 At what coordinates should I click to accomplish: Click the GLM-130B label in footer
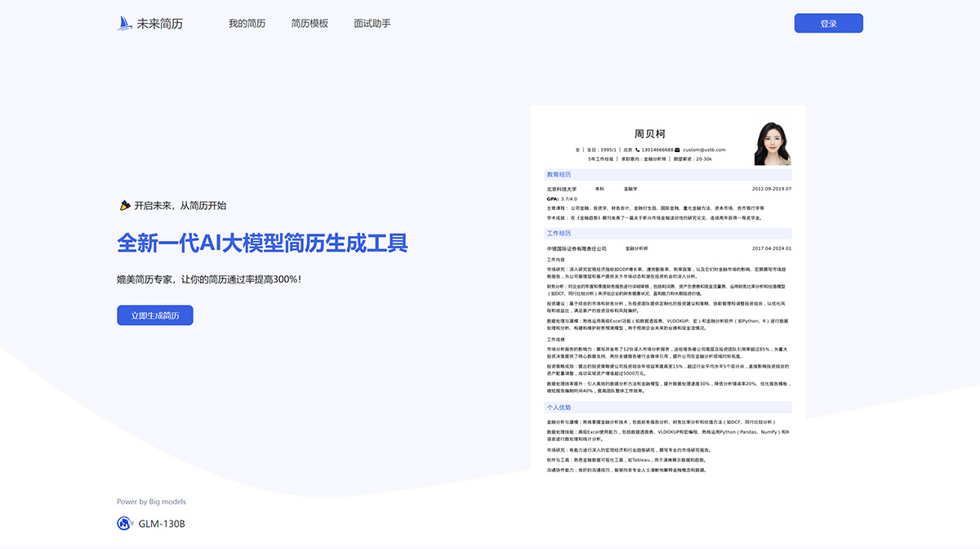click(160, 523)
